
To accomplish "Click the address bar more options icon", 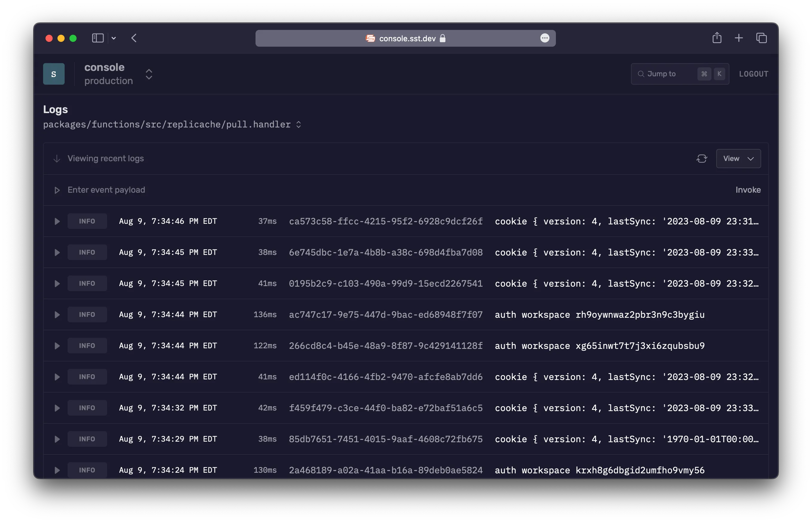I will [545, 38].
